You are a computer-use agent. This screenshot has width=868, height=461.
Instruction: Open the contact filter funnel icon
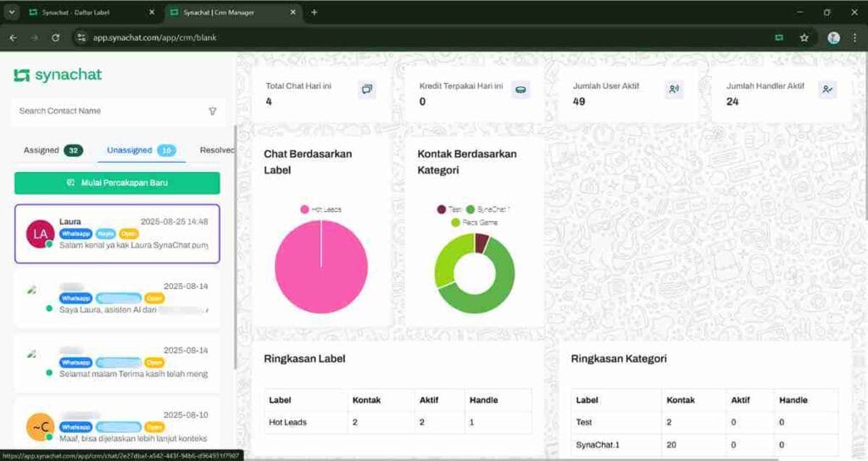pos(213,111)
